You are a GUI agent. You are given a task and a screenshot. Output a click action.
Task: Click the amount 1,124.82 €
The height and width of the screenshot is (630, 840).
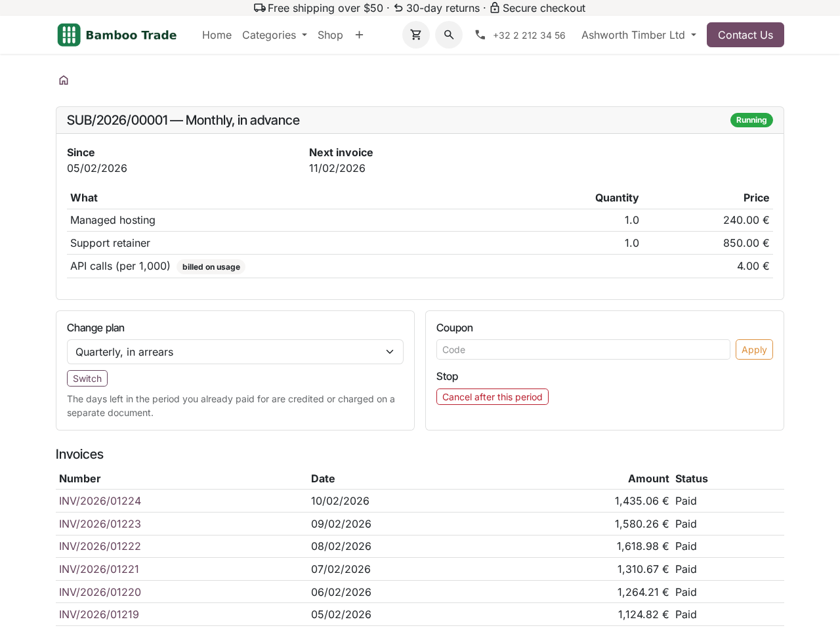coord(643,614)
